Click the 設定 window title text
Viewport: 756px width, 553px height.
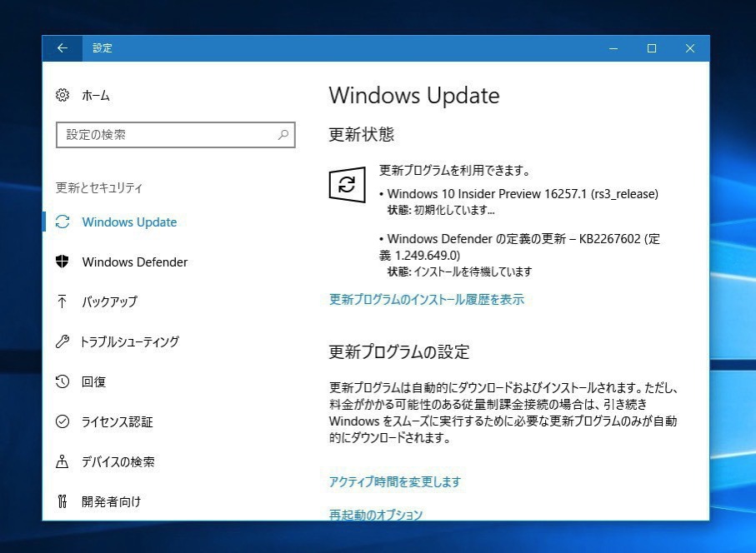[103, 48]
